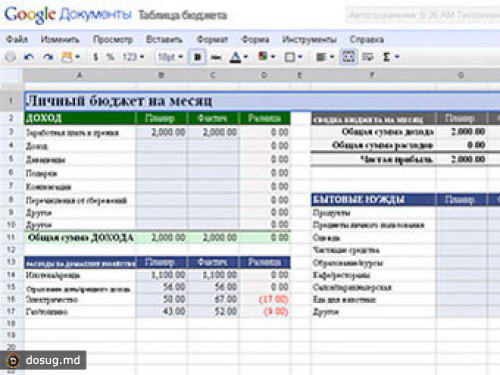The width and height of the screenshot is (500, 375).
Task: Click the Общая сумма ДОХОДА cell
Action: (x=80, y=237)
